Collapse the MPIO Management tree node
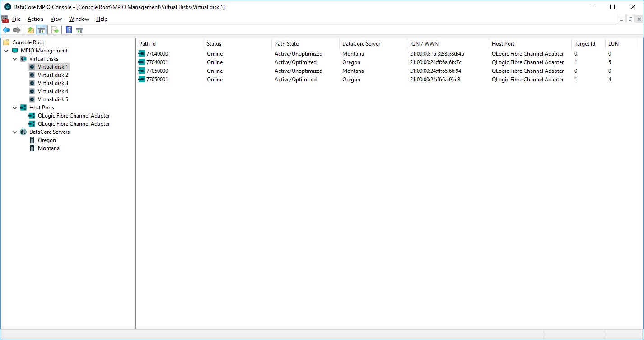644x340 pixels. 6,51
